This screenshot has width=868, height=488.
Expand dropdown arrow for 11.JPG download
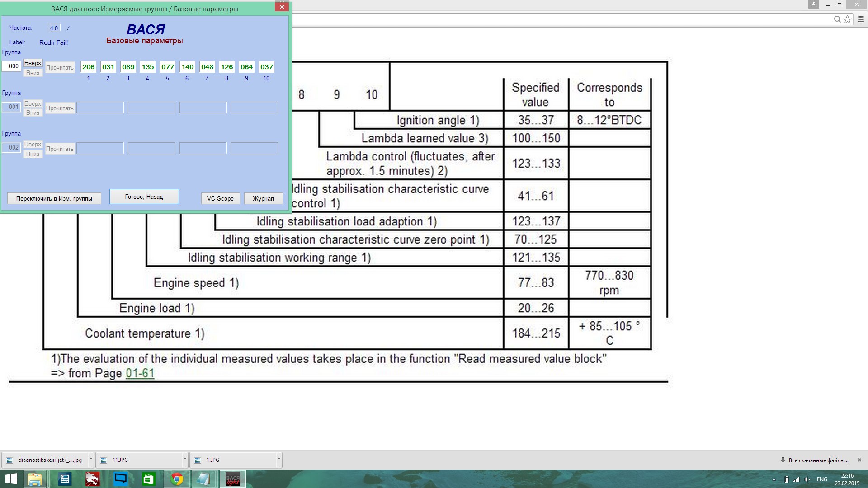[185, 459]
